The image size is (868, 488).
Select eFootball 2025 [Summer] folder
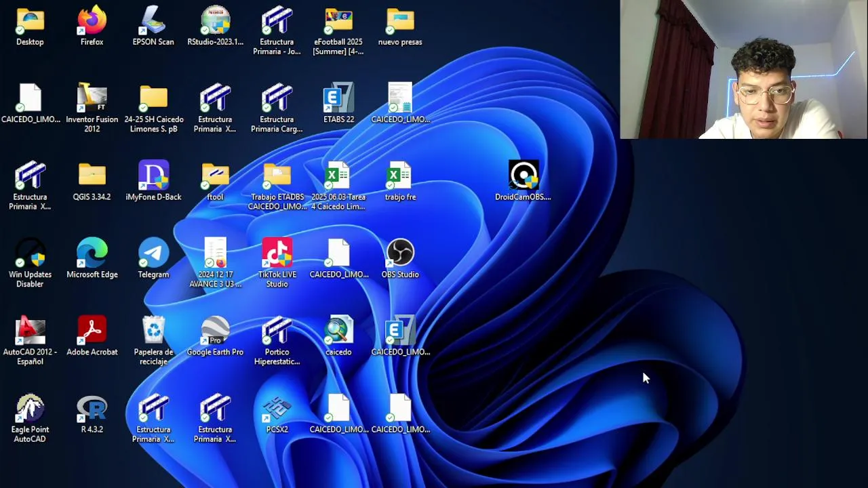click(x=338, y=22)
